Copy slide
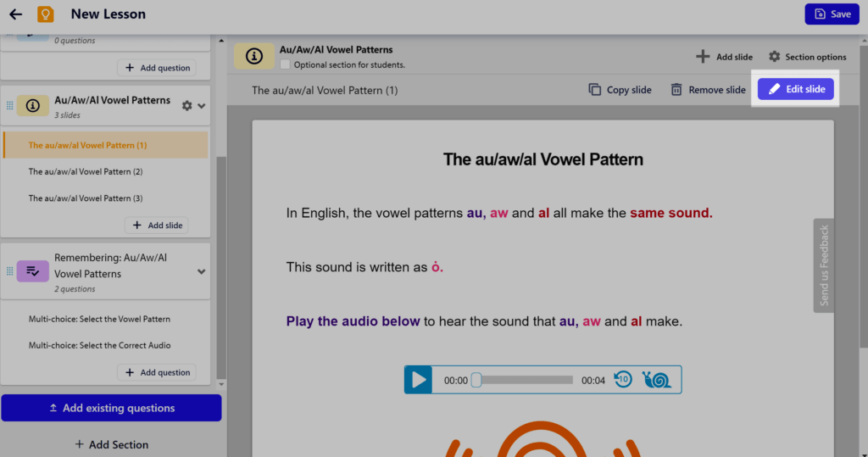The image size is (868, 457). click(x=620, y=90)
